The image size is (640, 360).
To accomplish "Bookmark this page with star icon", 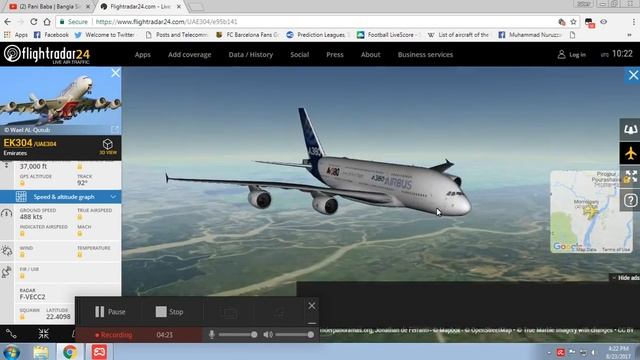I will click(573, 22).
